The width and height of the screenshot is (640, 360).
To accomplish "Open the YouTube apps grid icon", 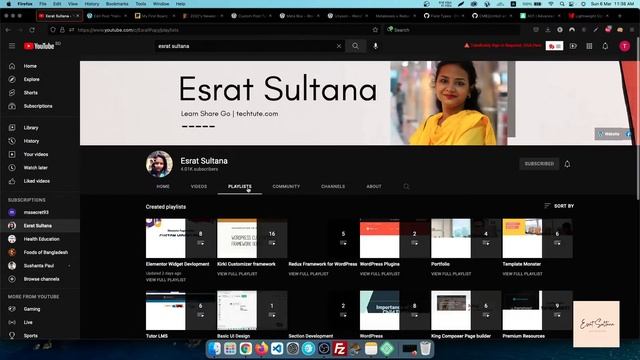I will (589, 46).
